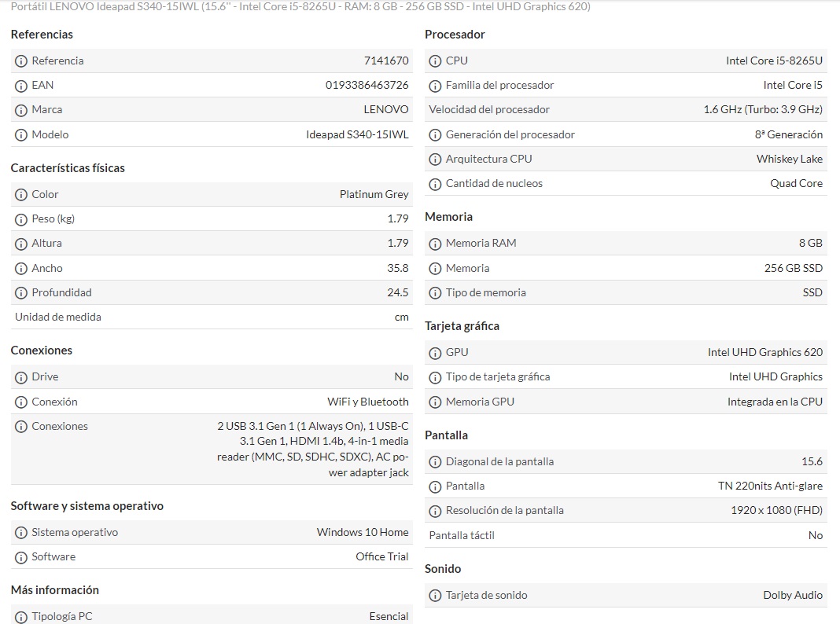Click the info icon beside Referencia
This screenshot has width=840, height=624.
tap(21, 61)
